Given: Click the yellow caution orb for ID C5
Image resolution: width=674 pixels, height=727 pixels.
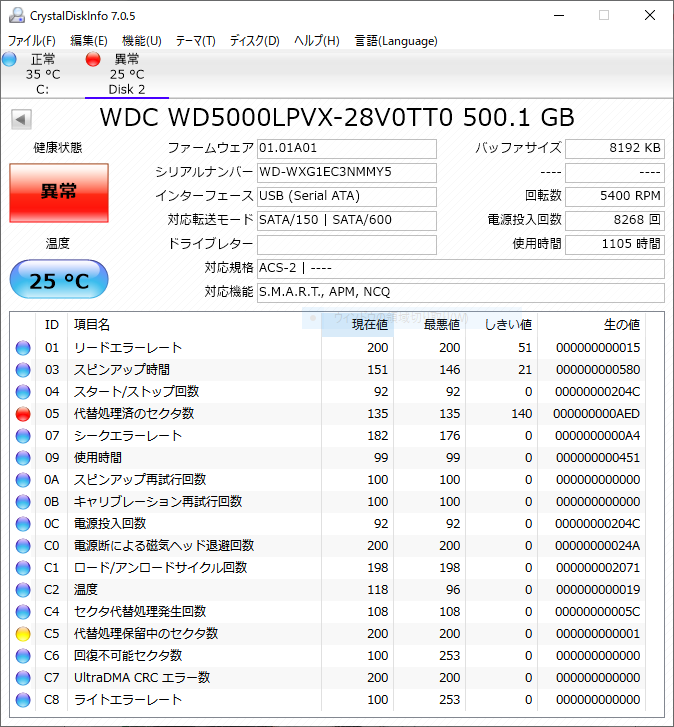Looking at the screenshot, I should [23, 634].
